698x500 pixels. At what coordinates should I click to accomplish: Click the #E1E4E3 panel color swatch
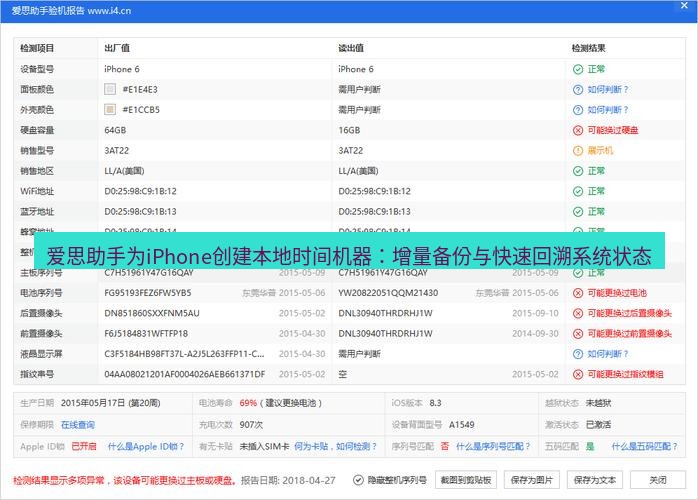click(110, 89)
